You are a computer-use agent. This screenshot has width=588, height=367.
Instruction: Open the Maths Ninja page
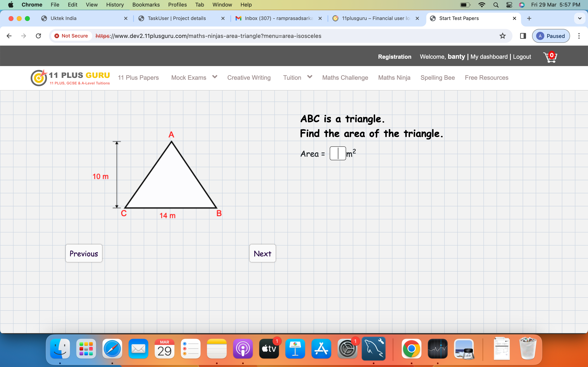pos(394,78)
